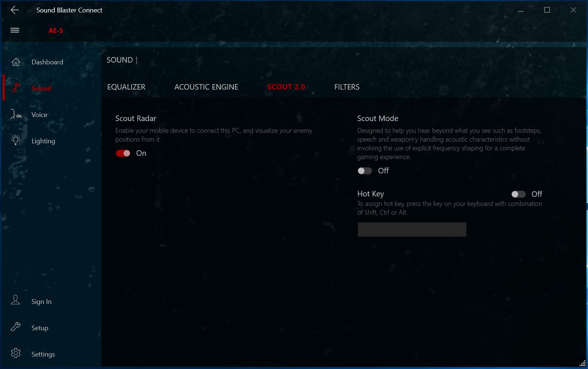Open the Dashboard page label
Viewport: 588px width, 369px height.
(x=47, y=62)
